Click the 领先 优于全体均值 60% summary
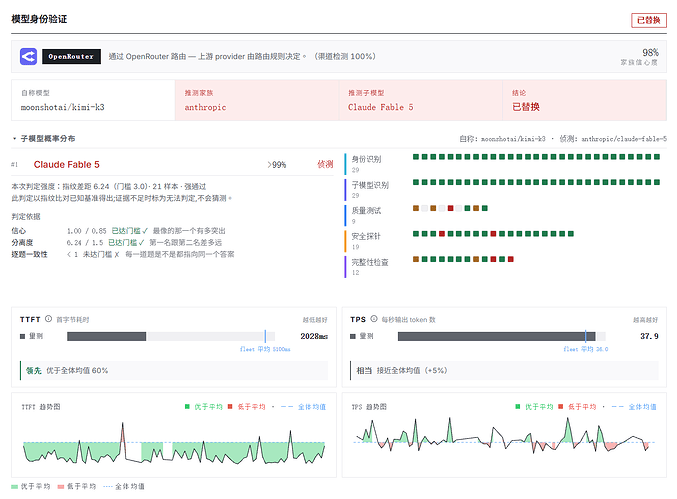The height and width of the screenshot is (499, 677). tap(174, 370)
